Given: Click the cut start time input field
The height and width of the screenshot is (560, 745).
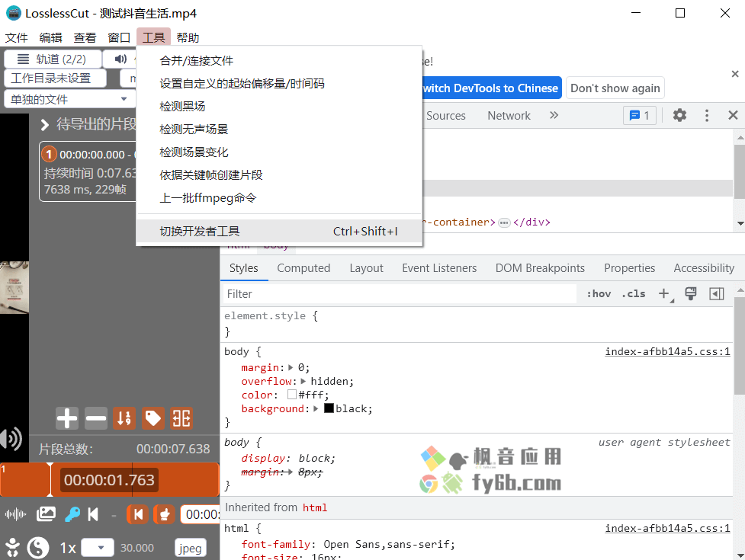Looking at the screenshot, I should (200, 514).
